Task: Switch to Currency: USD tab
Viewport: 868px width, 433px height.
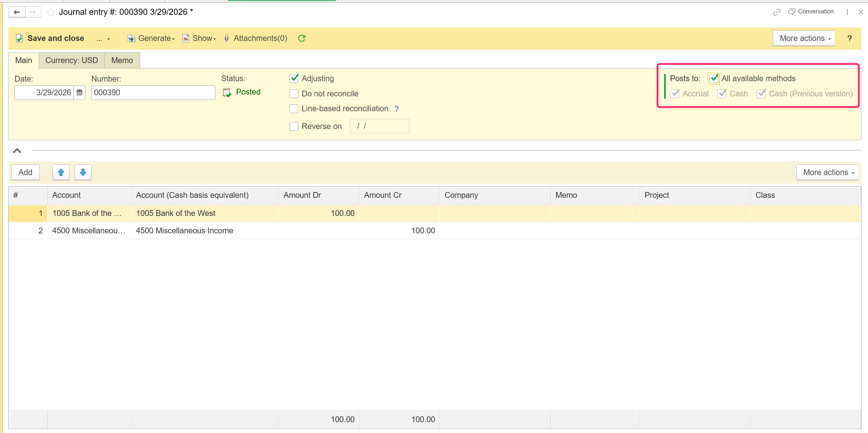Action: tap(71, 61)
